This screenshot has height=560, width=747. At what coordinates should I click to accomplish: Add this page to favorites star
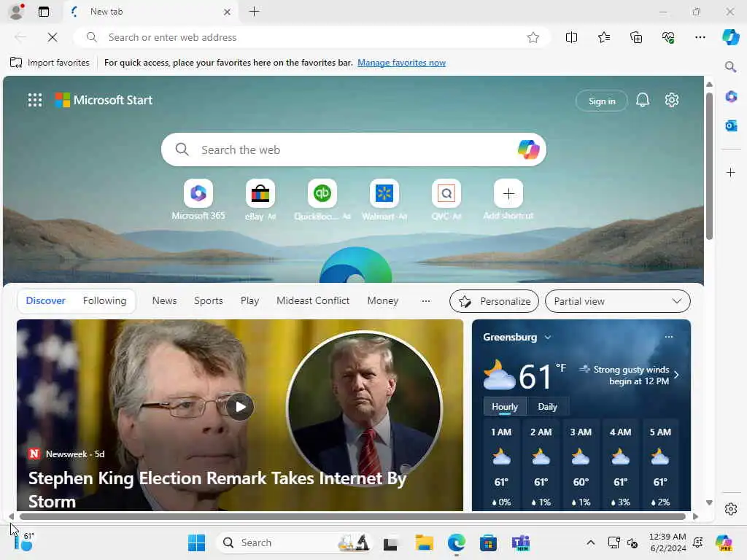533,37
